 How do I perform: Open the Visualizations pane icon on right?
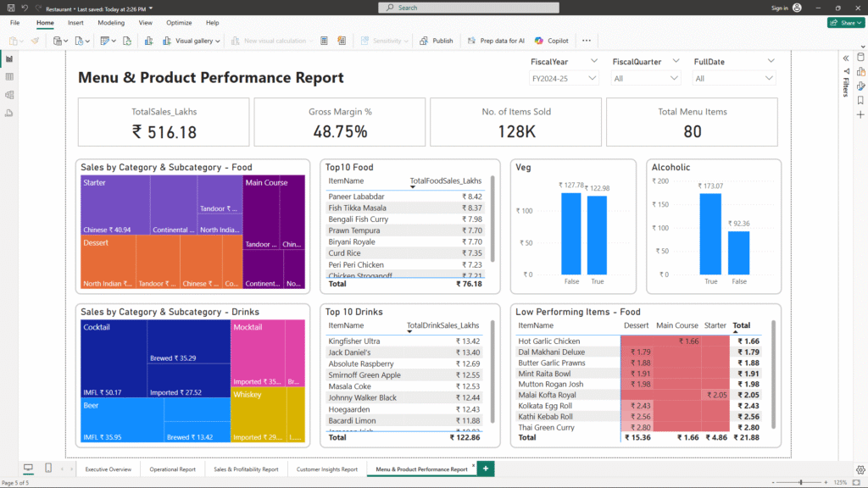coord(860,72)
